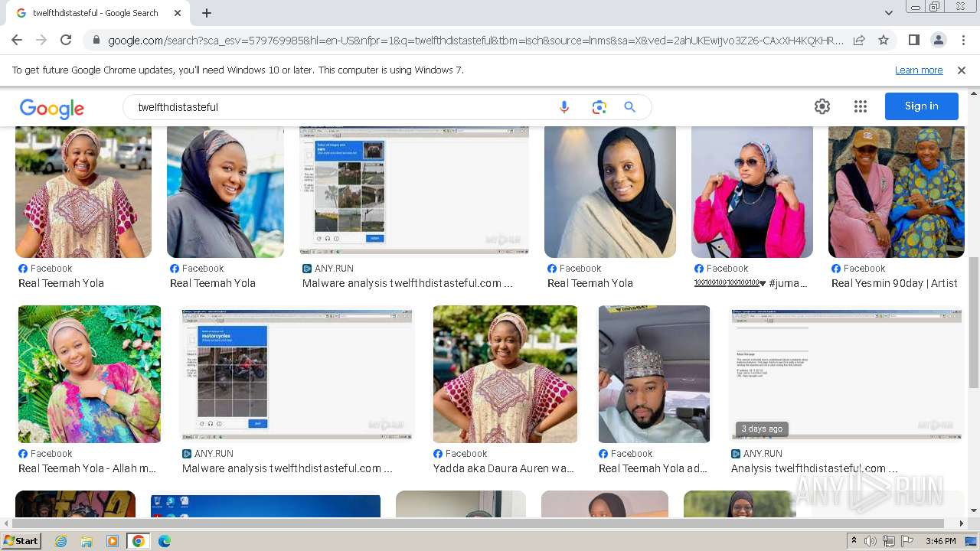This screenshot has height=551, width=980.
Task: Search by image with Lens icon
Action: click(599, 107)
